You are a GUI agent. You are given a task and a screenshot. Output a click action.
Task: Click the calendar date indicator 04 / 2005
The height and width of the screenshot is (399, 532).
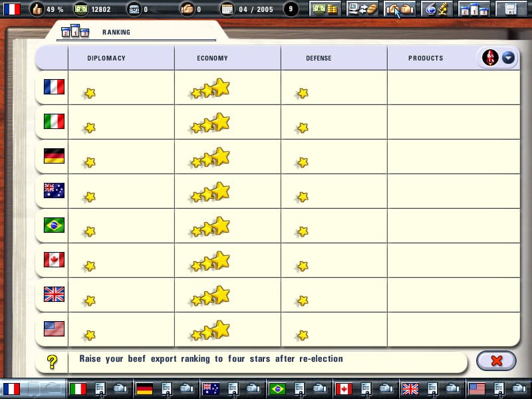coord(247,9)
